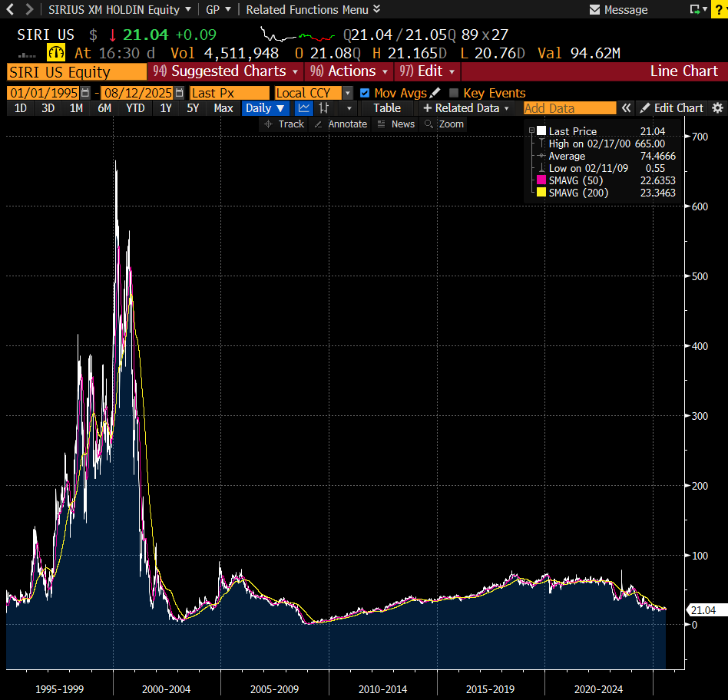
Task: Open the GP function dropdown
Action: pyautogui.click(x=218, y=9)
